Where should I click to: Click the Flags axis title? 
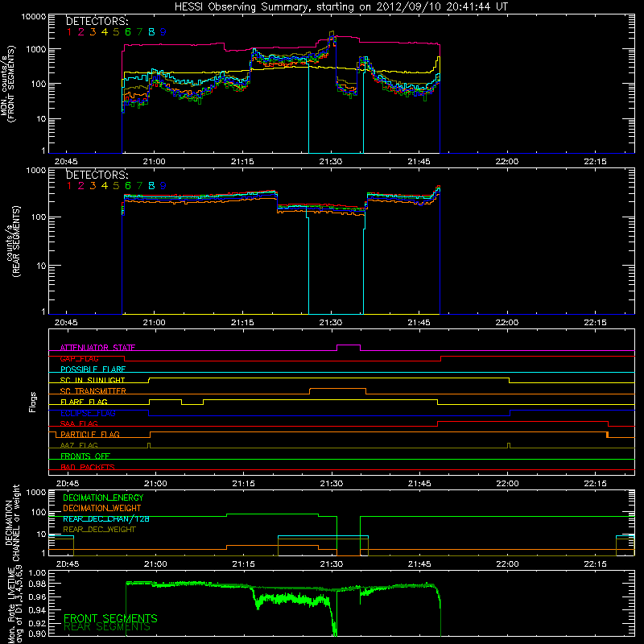coord(32,402)
